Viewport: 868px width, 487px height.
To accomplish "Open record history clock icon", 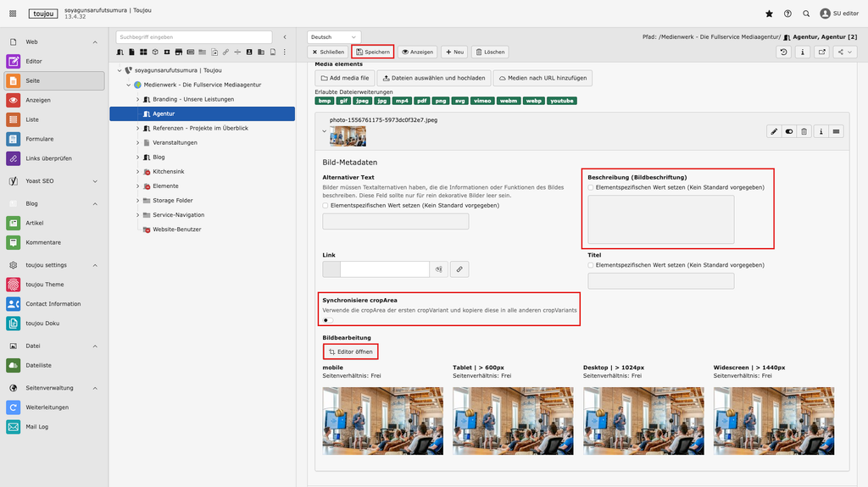I will [x=783, y=52].
